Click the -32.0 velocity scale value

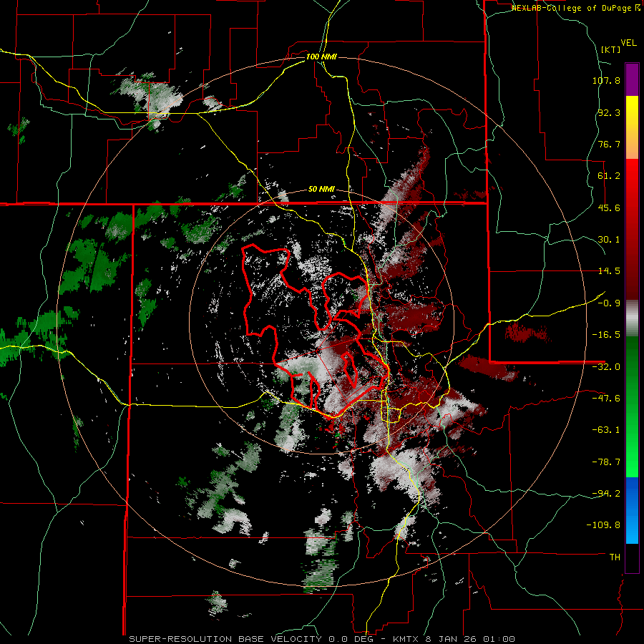pyautogui.click(x=606, y=367)
